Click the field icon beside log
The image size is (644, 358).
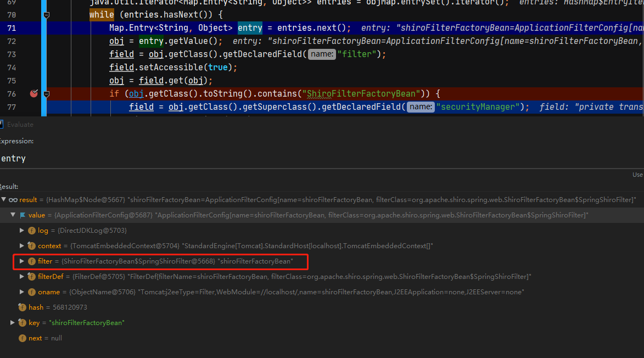(32, 231)
